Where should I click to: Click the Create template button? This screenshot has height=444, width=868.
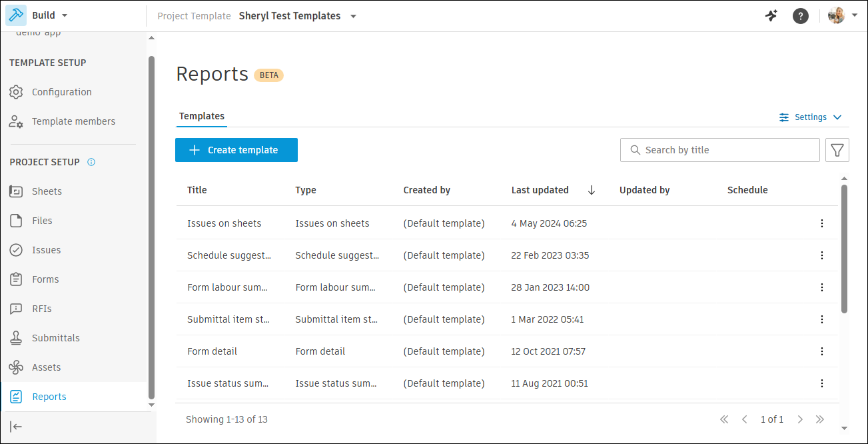click(236, 150)
